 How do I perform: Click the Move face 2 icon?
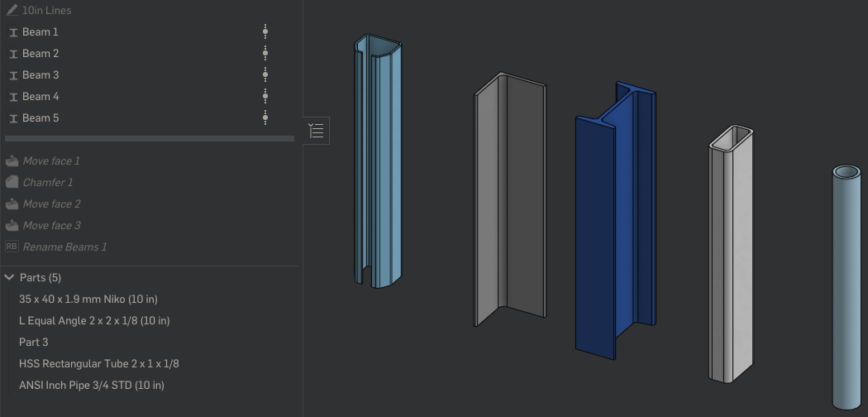coord(12,204)
